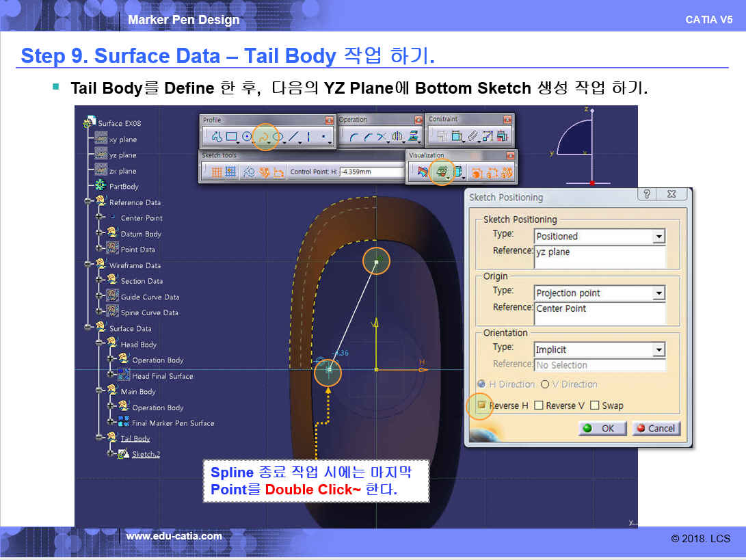This screenshot has height=560, width=746.
Task: Check the Reverse V option
Action: pyautogui.click(x=539, y=405)
